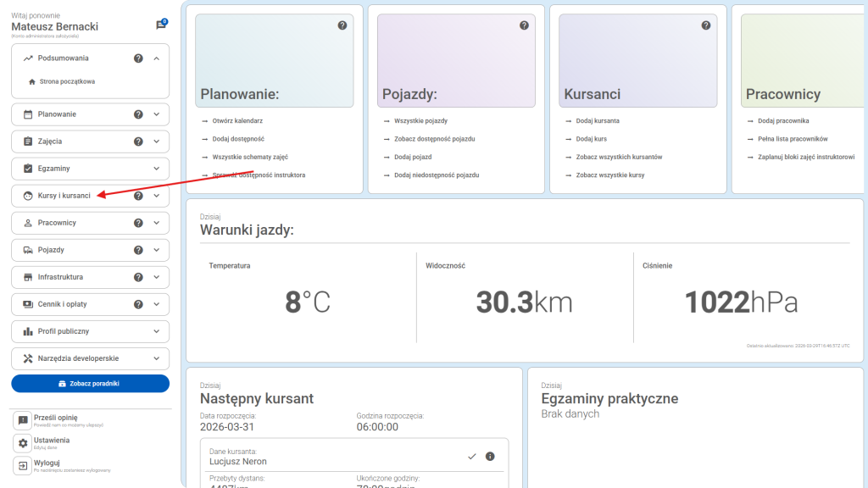The width and height of the screenshot is (868, 488).
Task: Click the Ustawienia gear icon
Action: click(23, 443)
